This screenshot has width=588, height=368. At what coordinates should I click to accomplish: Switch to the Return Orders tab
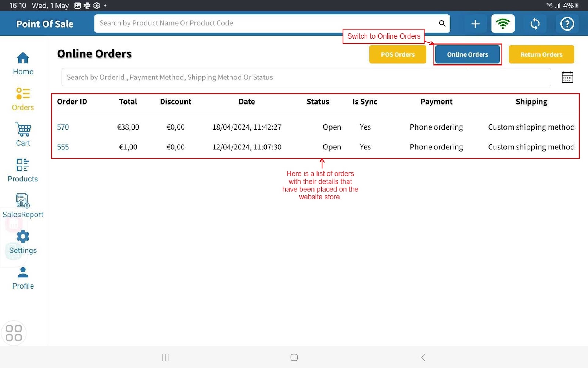(x=541, y=54)
